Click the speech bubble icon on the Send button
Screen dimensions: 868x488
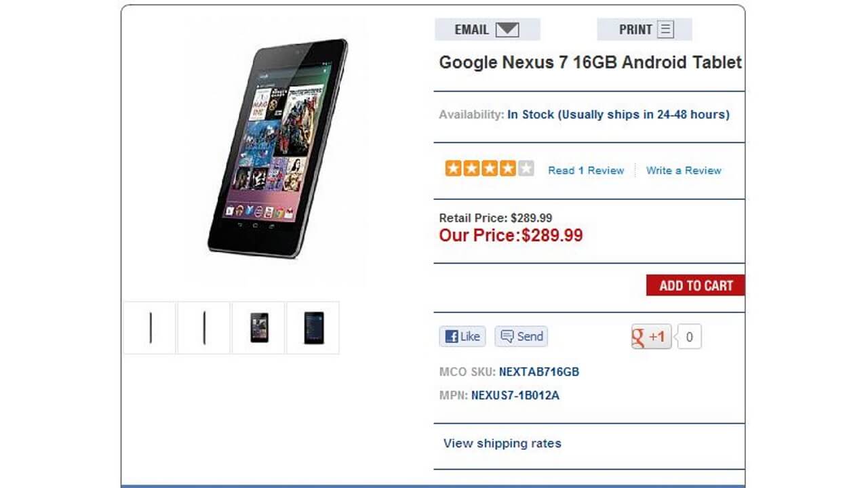(506, 336)
